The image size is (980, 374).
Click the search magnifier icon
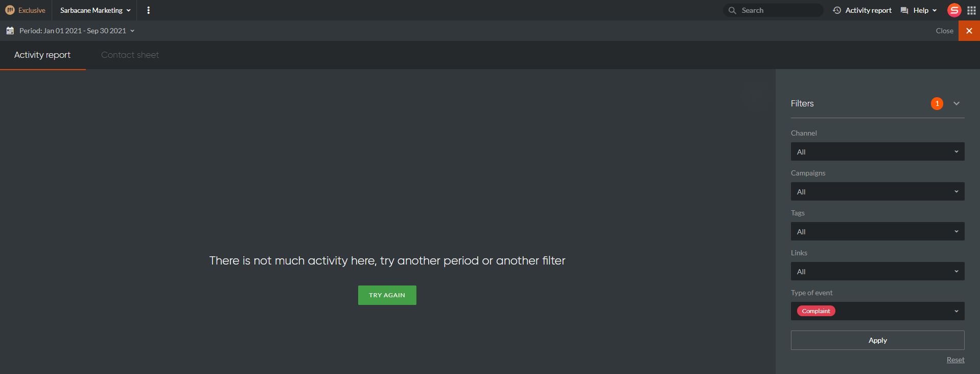732,10
